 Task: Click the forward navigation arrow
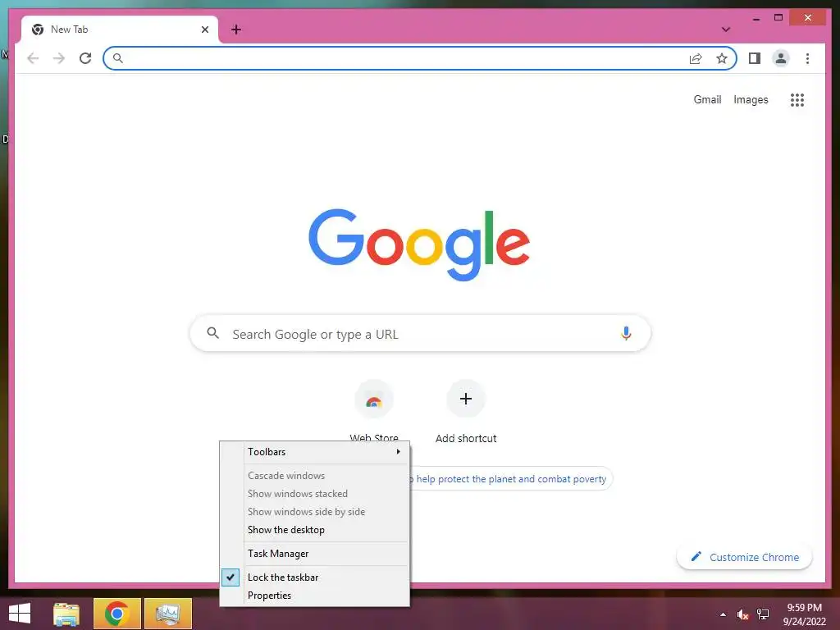click(59, 58)
